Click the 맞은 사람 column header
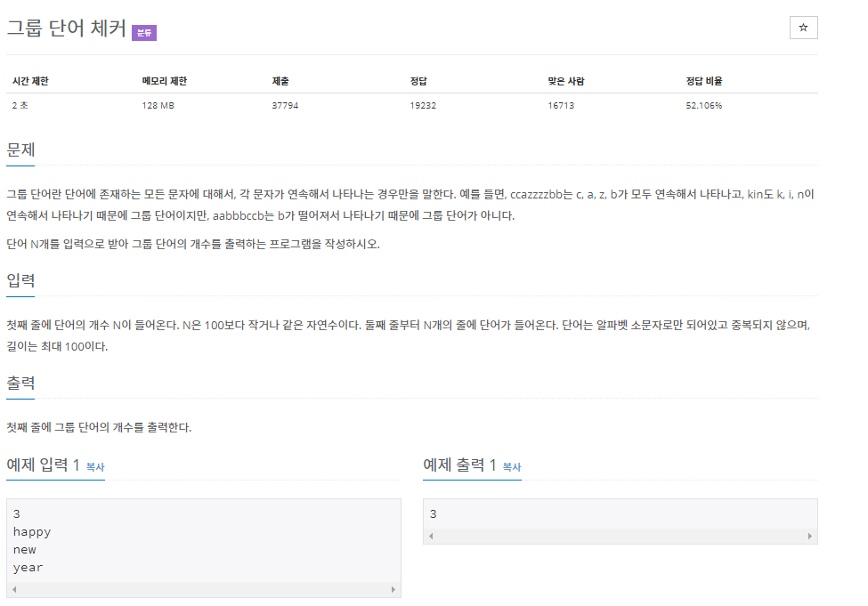 [566, 81]
